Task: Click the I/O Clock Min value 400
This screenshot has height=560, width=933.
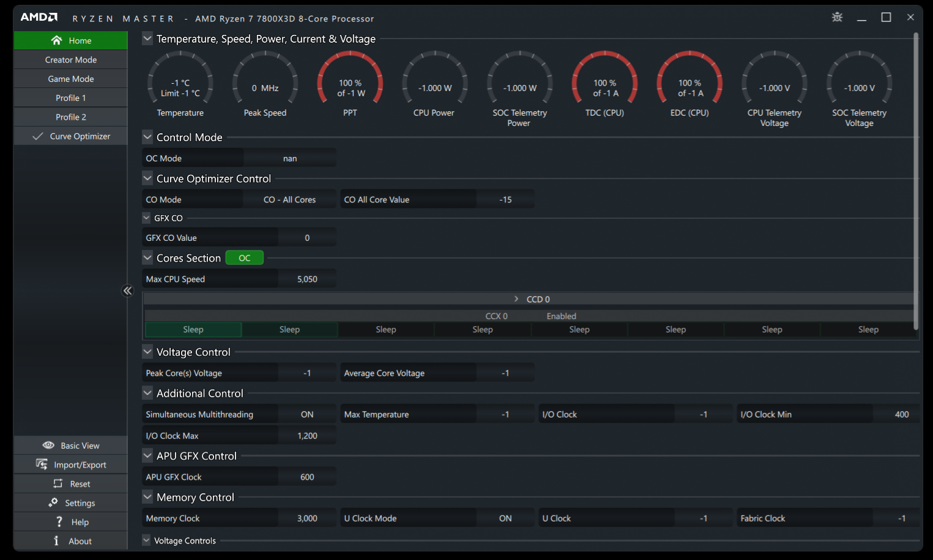Action: coord(902,414)
